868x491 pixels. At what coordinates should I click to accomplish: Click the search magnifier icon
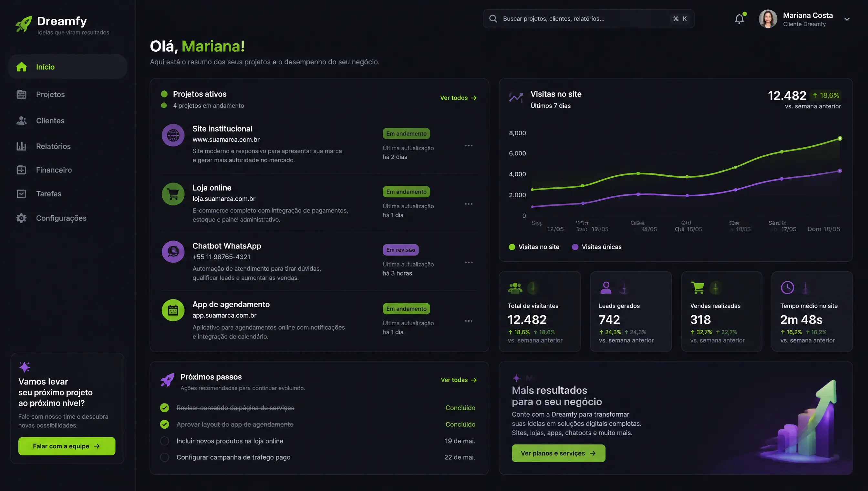(493, 18)
